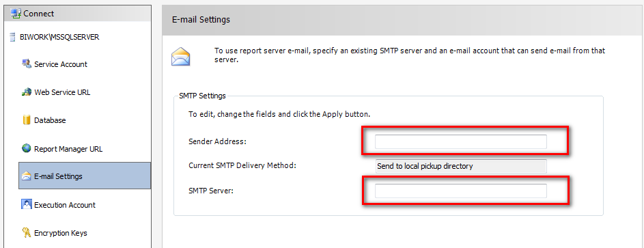Click the SMTP Settings group title
This screenshot has height=248, width=644.
tap(202, 96)
